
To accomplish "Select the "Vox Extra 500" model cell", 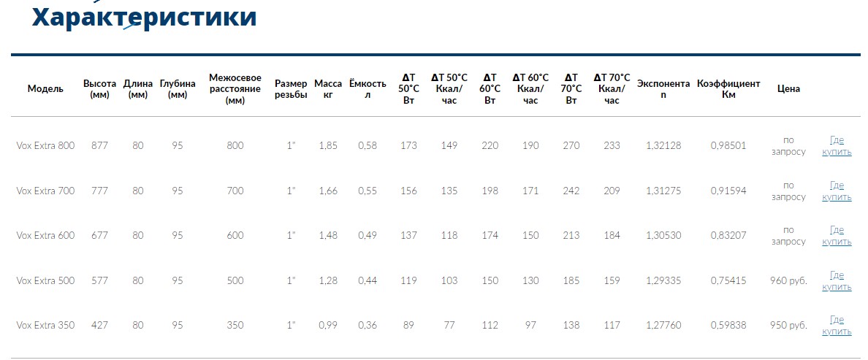I will [x=45, y=280].
